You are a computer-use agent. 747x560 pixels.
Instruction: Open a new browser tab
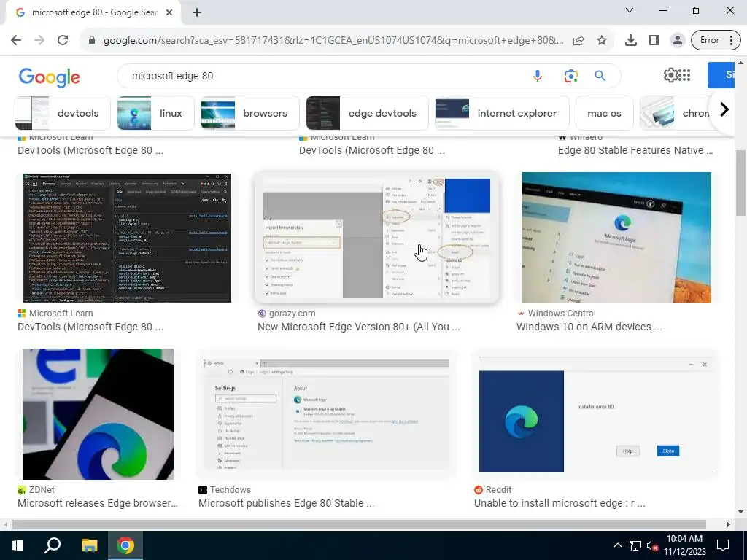[197, 13]
